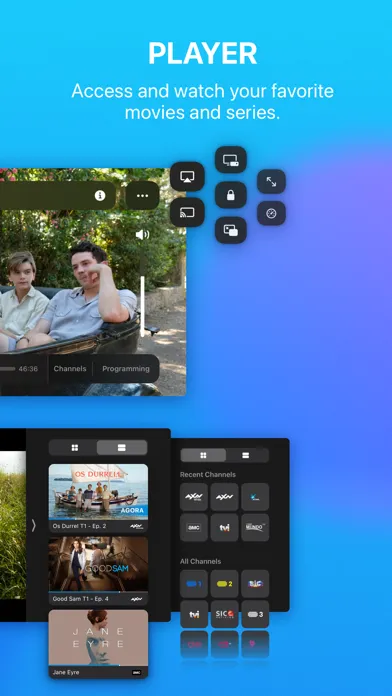Screen dimensions: 392x696
Task: Click the AGORA live badge
Action: [131, 510]
